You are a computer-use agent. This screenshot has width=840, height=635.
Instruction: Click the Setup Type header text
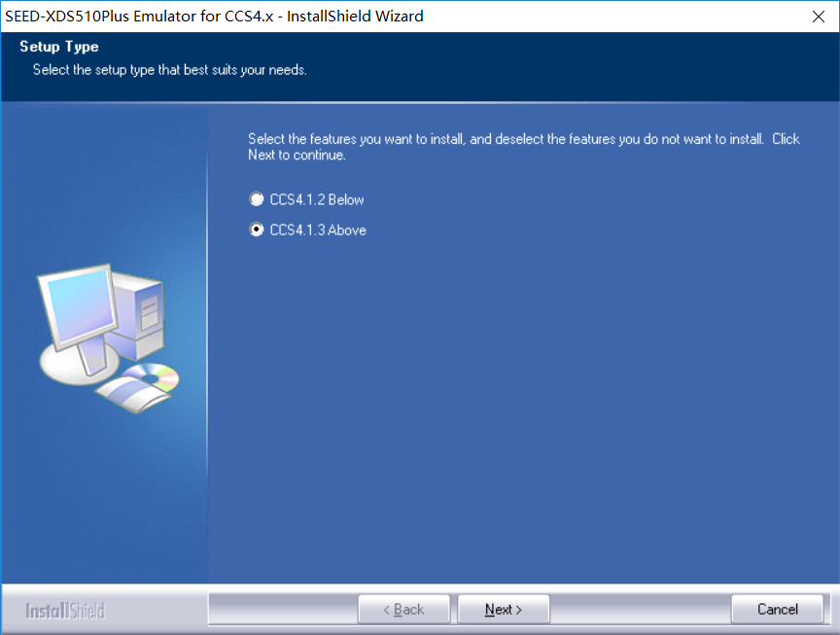58,46
